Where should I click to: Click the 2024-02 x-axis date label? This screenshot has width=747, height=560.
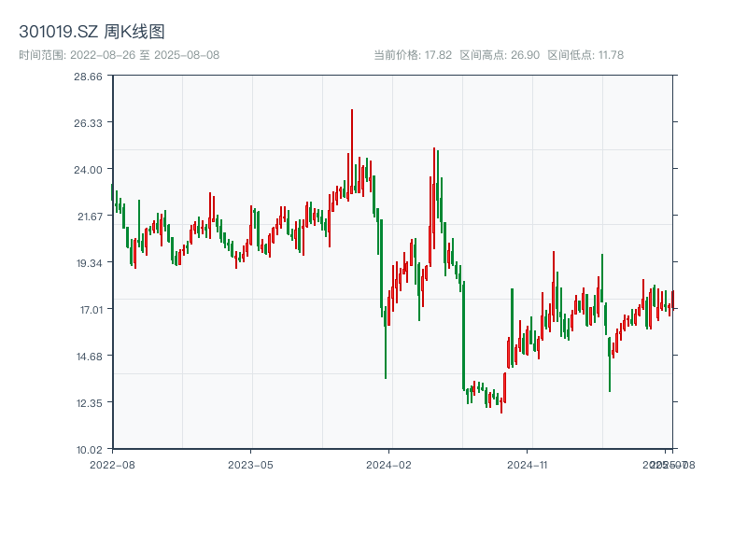coord(389,464)
